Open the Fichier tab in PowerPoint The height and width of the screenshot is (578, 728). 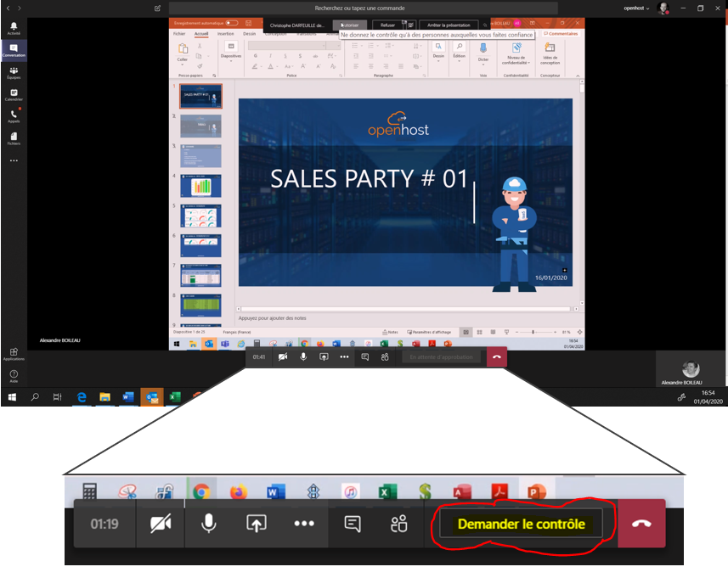point(179,34)
